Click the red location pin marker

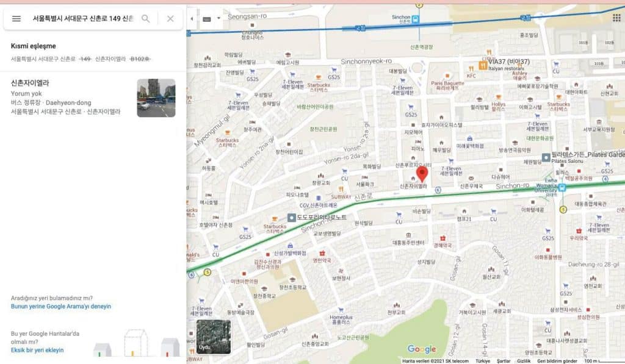[x=422, y=173]
